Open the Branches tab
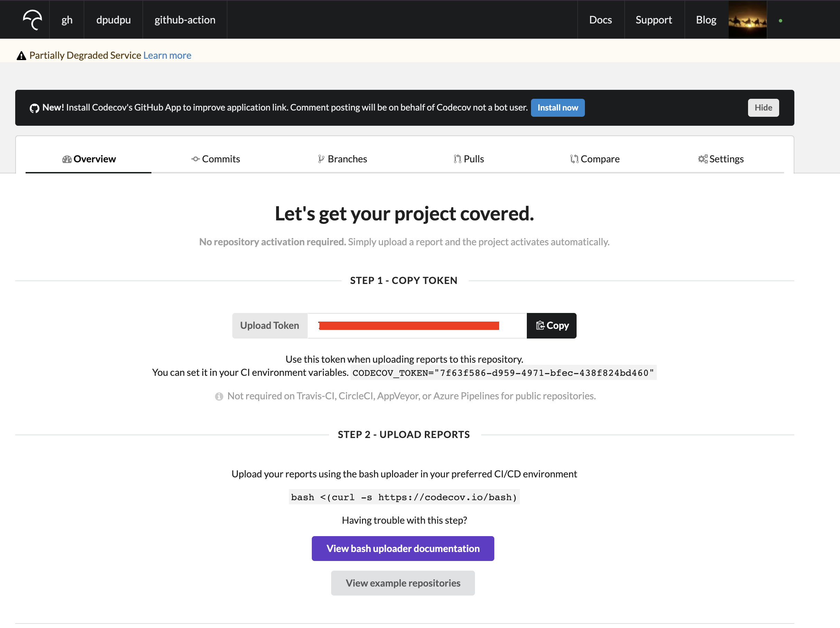 342,159
